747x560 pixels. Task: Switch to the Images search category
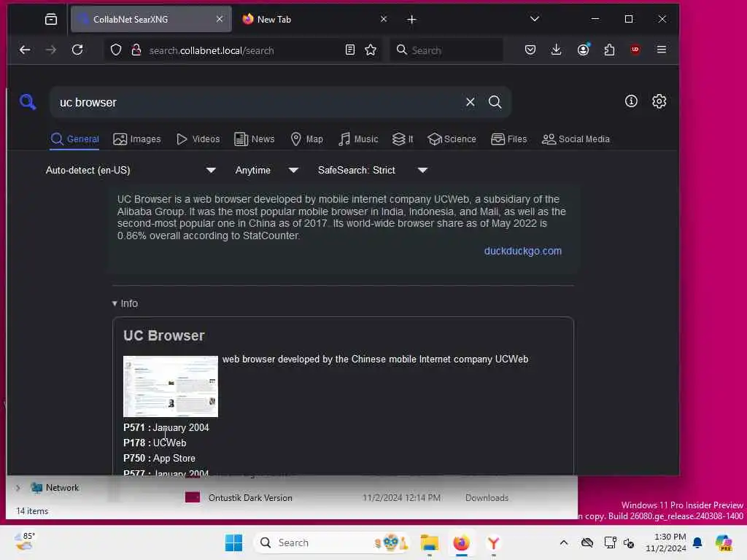click(x=136, y=139)
